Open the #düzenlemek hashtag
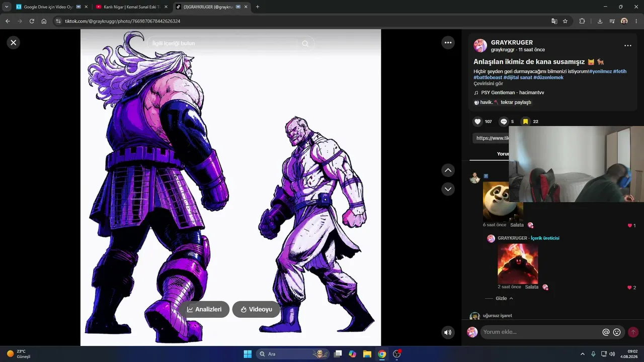The image size is (644, 362). pyautogui.click(x=548, y=77)
